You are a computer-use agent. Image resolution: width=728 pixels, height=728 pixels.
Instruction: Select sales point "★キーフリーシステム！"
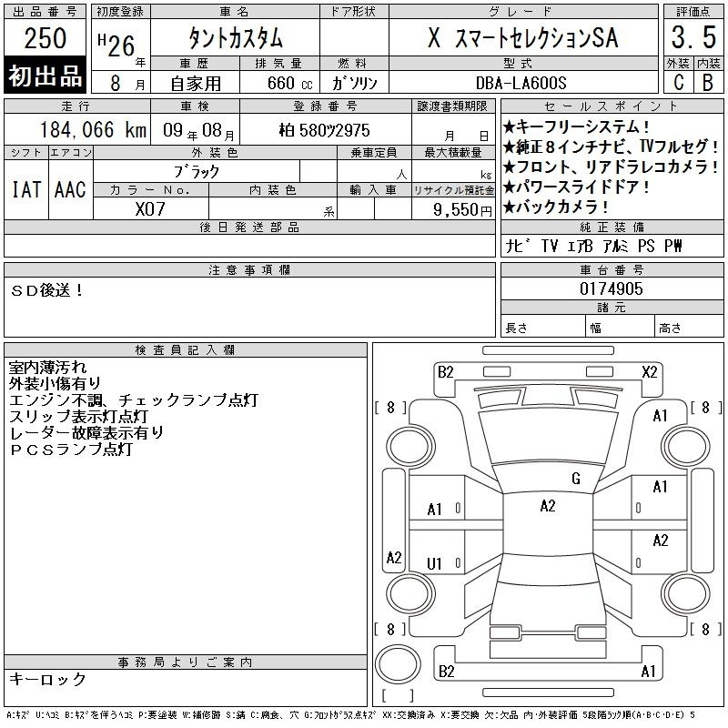[576, 126]
